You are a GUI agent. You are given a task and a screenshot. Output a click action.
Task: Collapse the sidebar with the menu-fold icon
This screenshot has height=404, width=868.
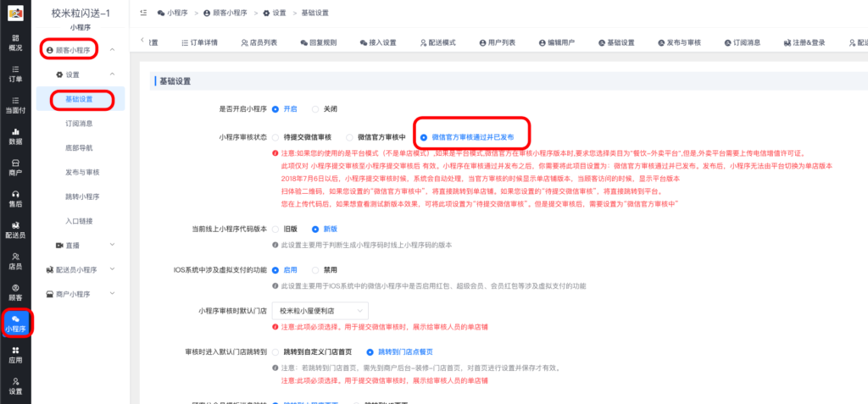pos(142,13)
